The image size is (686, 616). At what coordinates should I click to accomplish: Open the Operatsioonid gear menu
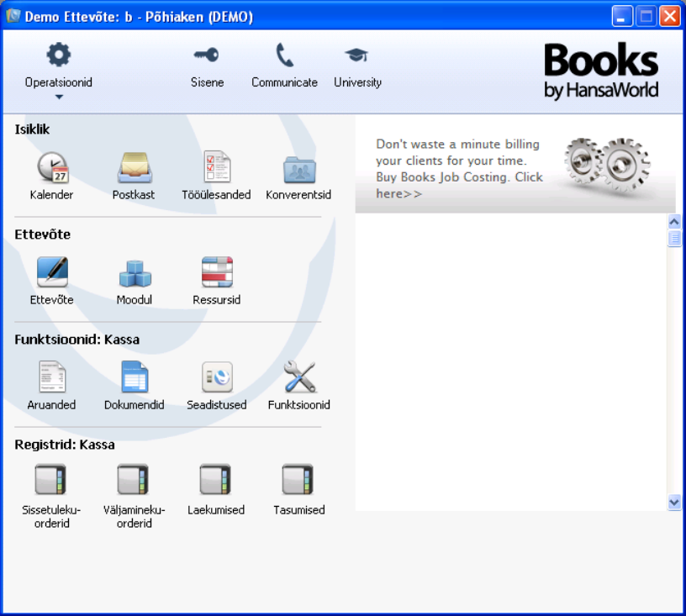tap(59, 55)
